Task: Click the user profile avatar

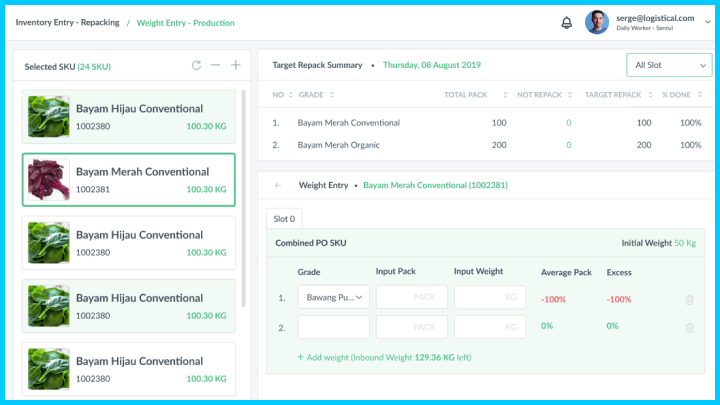Action: 597,22
